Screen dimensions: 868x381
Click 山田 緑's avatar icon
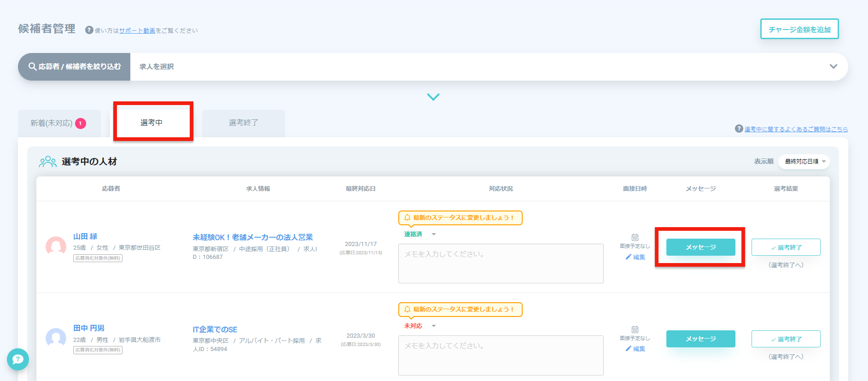tap(56, 247)
